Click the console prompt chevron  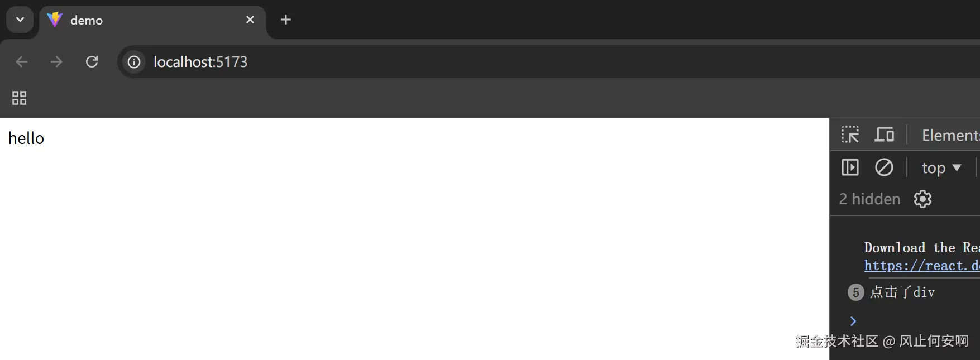[x=853, y=321]
